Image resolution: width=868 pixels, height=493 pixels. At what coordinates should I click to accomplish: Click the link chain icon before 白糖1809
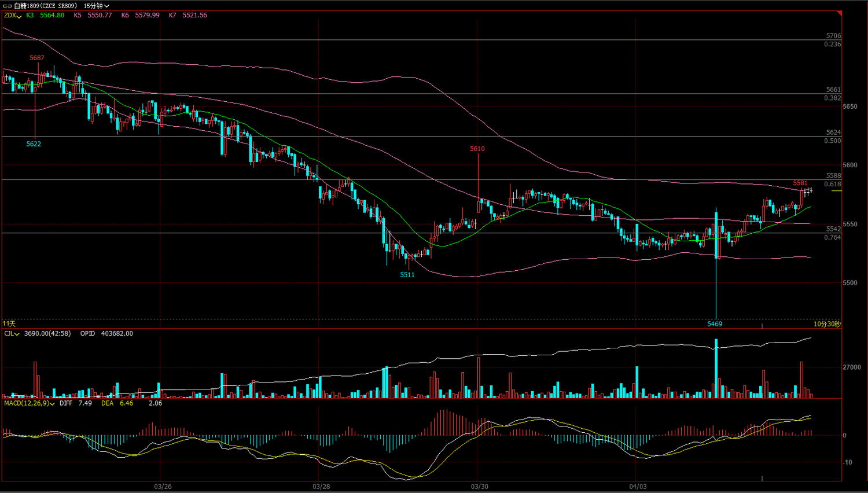(x=7, y=6)
